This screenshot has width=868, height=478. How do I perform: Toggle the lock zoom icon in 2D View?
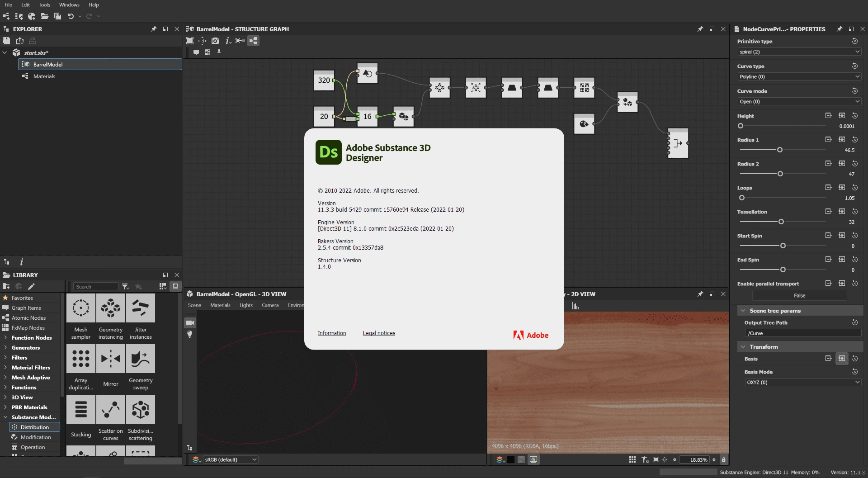point(723,459)
